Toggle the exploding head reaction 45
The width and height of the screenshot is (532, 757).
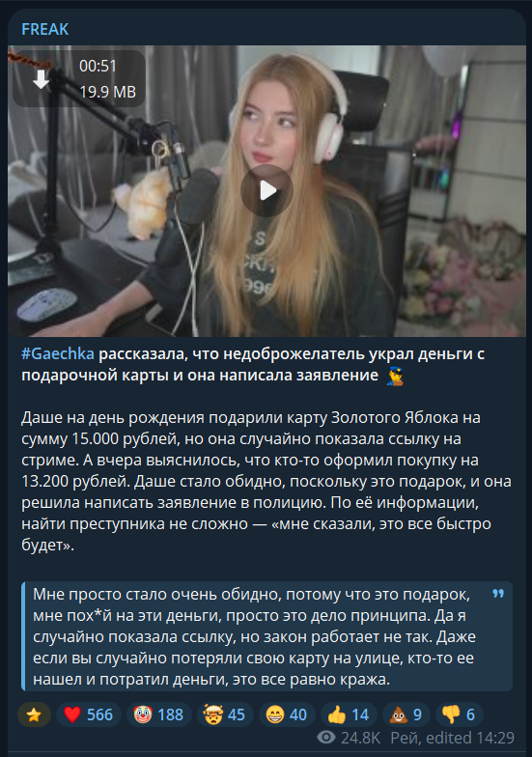pyautogui.click(x=224, y=715)
